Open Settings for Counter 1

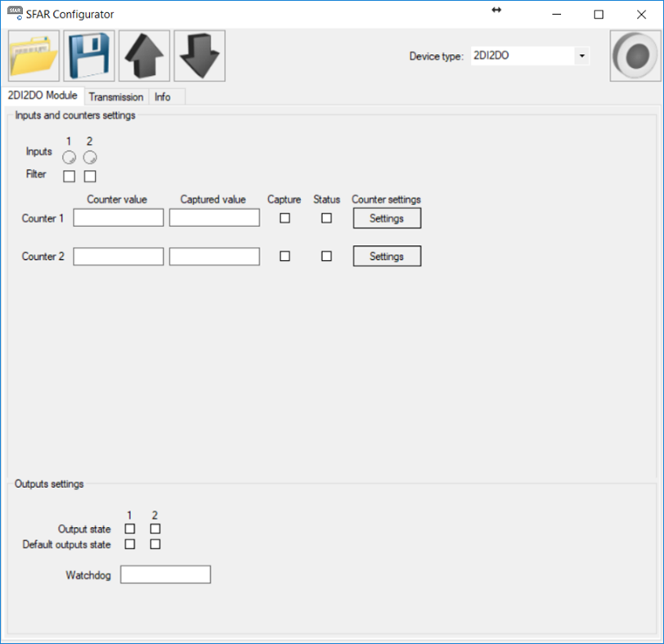click(x=387, y=218)
